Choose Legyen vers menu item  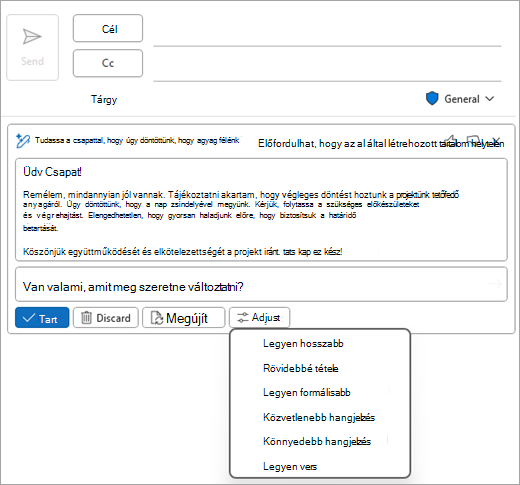pyautogui.click(x=290, y=466)
